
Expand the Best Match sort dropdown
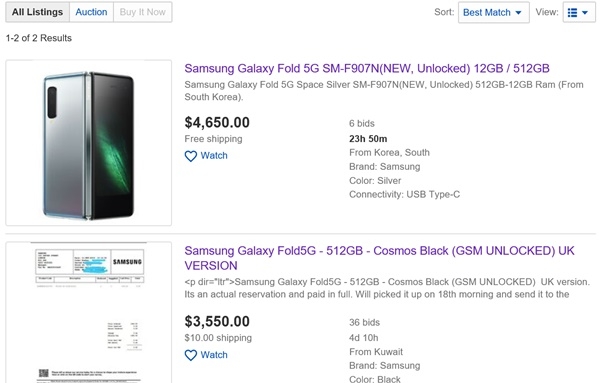[x=494, y=13]
